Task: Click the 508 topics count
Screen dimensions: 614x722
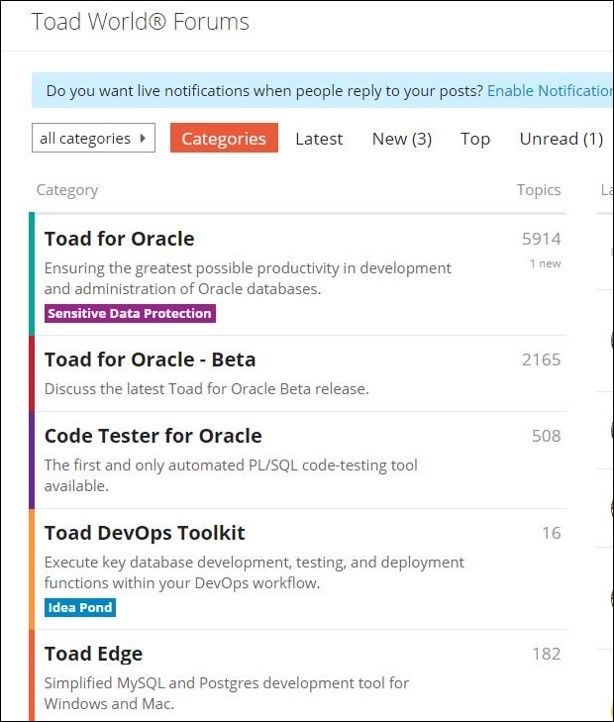Action: (546, 436)
